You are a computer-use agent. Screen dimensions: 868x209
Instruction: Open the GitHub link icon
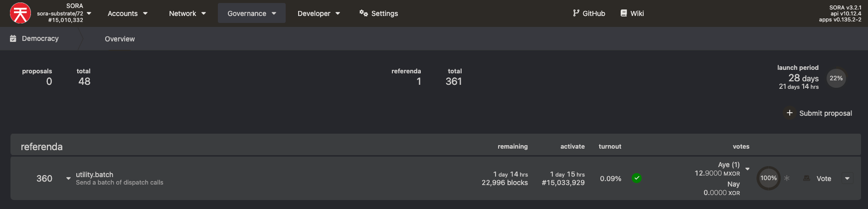pos(576,13)
